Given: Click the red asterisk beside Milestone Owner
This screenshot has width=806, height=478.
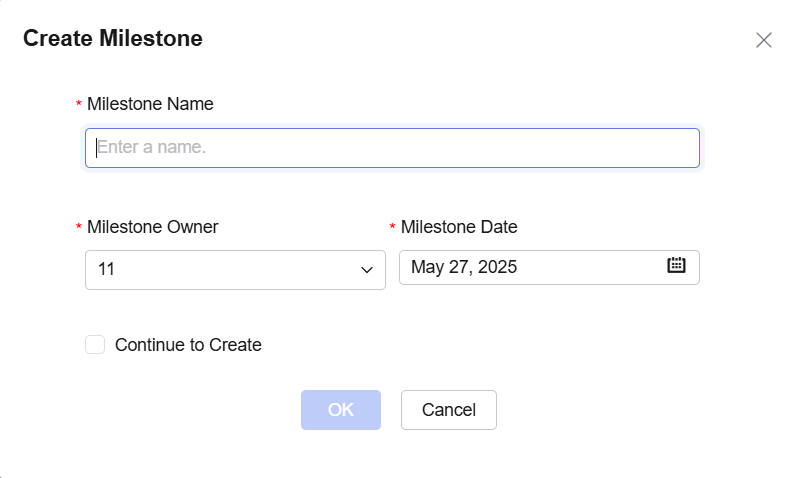Looking at the screenshot, I should point(79,229).
